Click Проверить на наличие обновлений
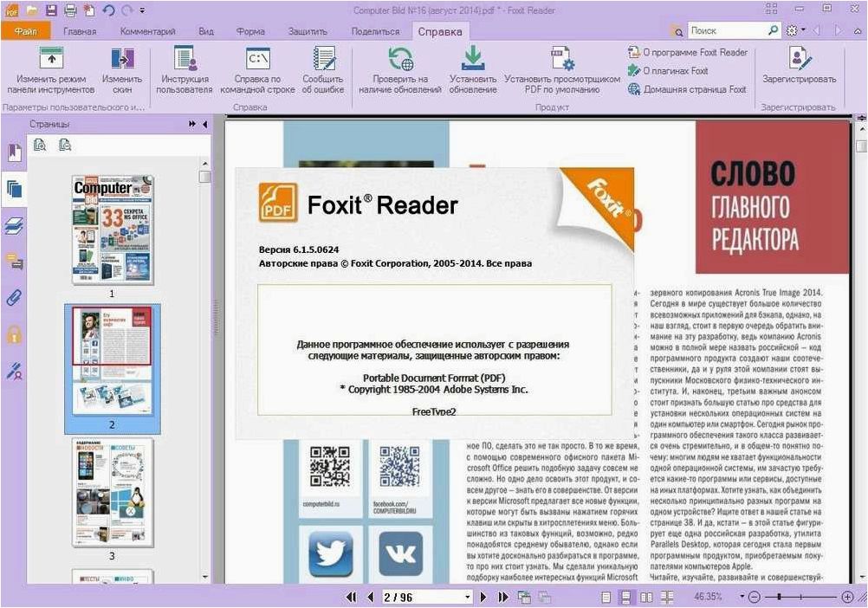This screenshot has width=868, height=608. [x=399, y=70]
